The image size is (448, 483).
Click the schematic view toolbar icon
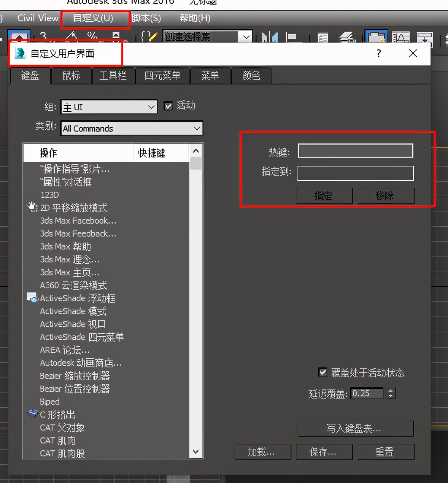click(425, 37)
